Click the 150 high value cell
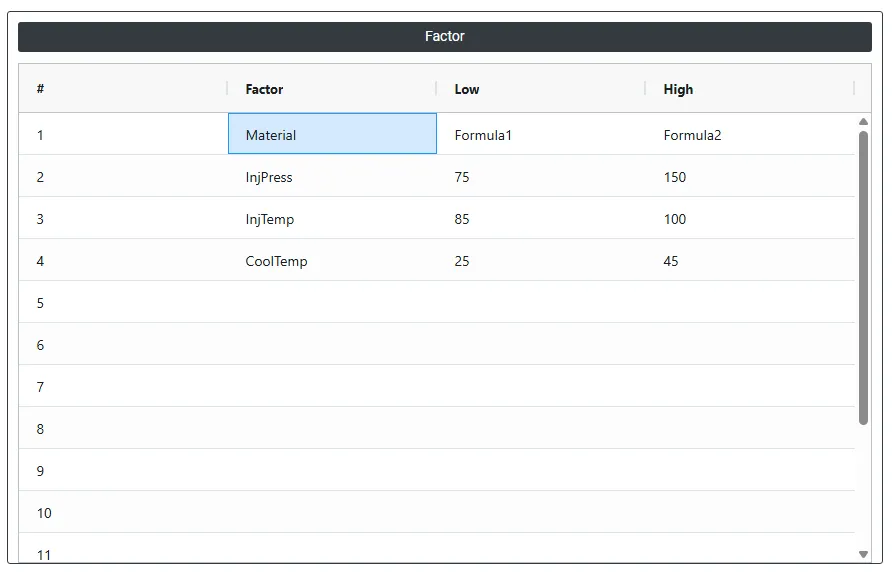 click(750, 176)
